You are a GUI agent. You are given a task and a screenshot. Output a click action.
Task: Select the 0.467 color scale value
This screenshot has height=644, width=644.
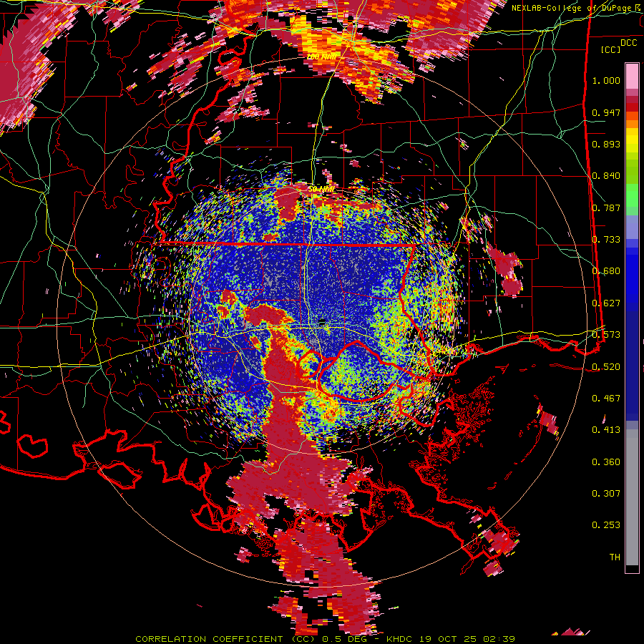606,399
